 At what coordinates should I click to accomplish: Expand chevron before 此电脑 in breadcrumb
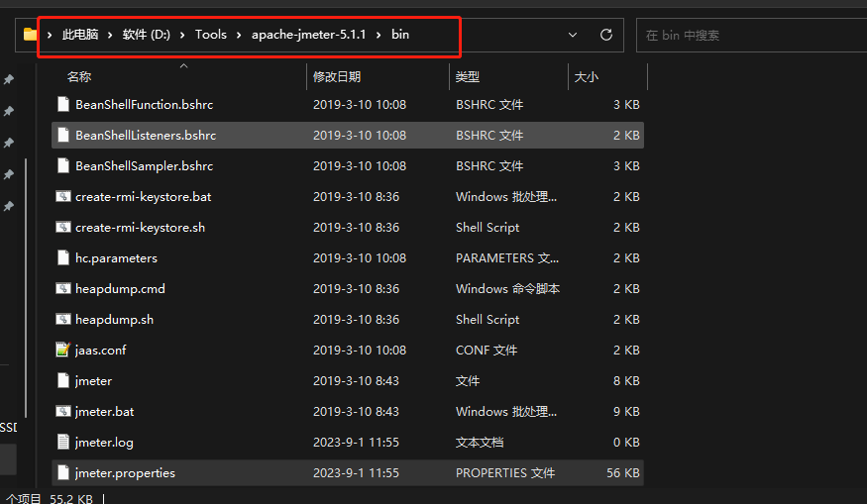(50, 35)
